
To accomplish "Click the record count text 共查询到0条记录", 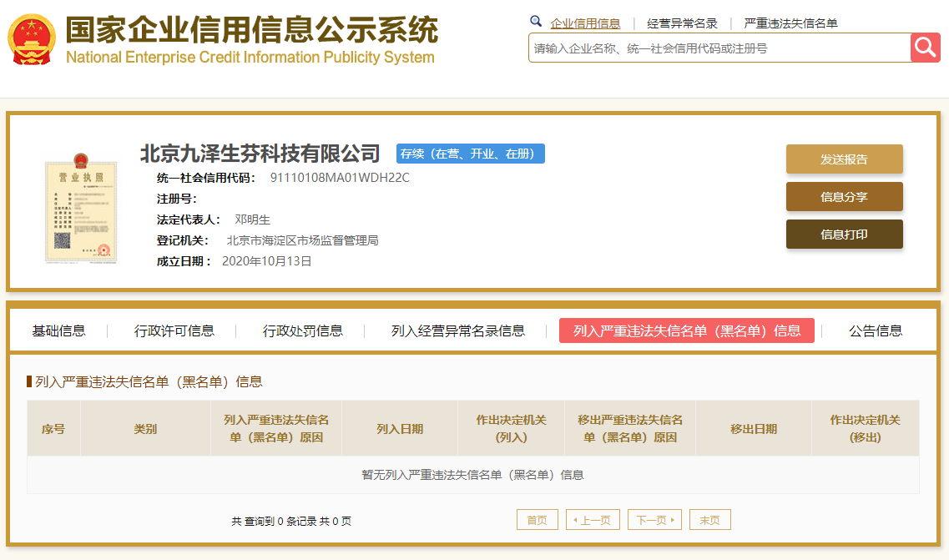I will (274, 521).
